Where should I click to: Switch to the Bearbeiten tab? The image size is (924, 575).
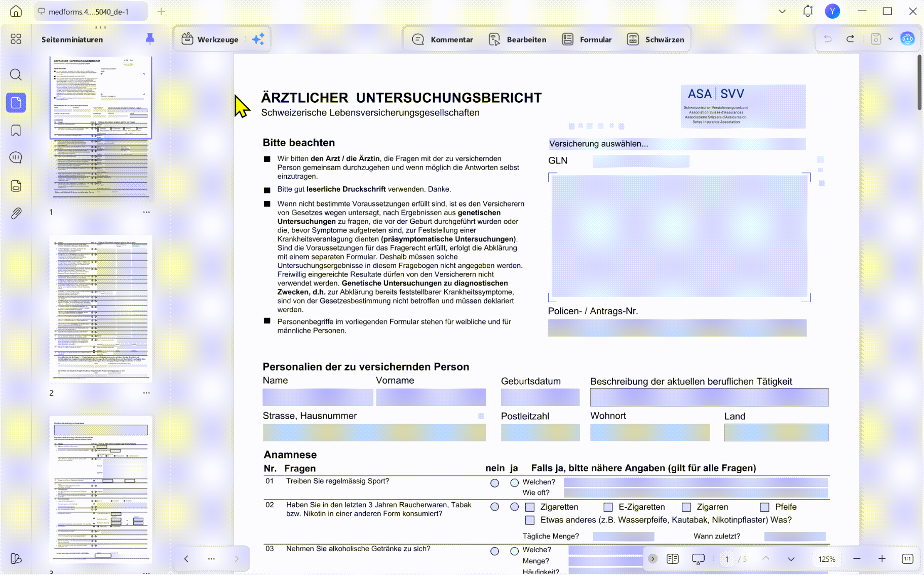[x=517, y=39]
